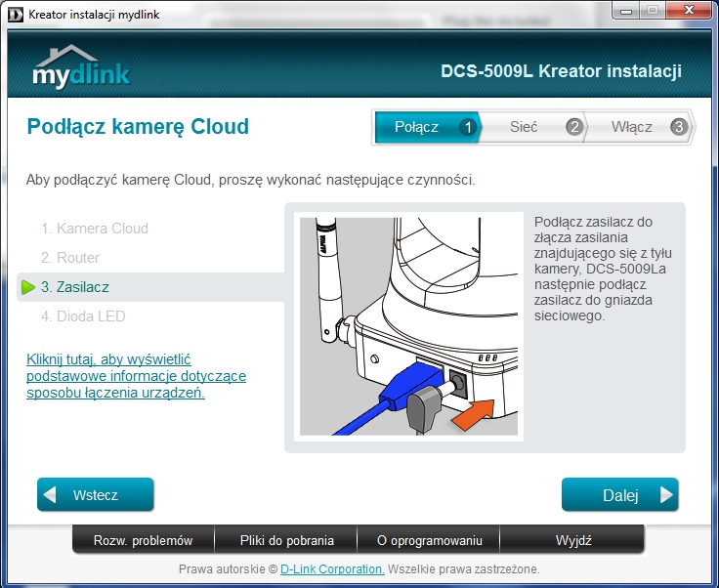Exit the wizard via Wyjdź

(572, 540)
